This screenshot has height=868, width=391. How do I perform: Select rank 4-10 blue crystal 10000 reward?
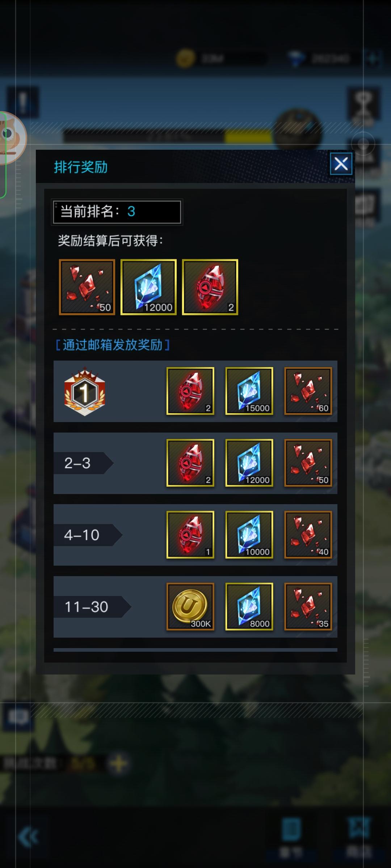click(x=249, y=535)
